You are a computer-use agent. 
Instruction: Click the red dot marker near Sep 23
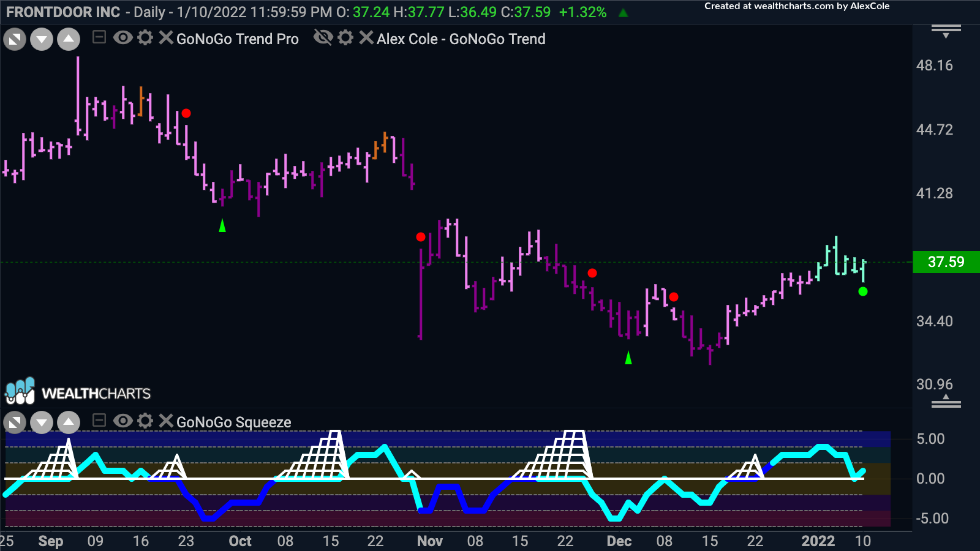click(x=186, y=113)
